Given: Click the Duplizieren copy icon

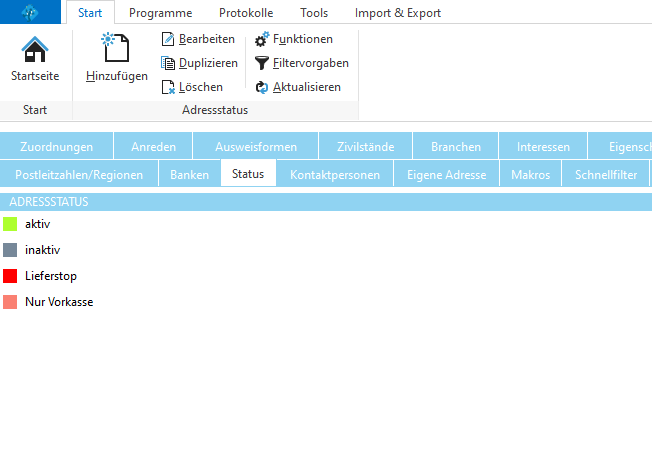Looking at the screenshot, I should 168,63.
